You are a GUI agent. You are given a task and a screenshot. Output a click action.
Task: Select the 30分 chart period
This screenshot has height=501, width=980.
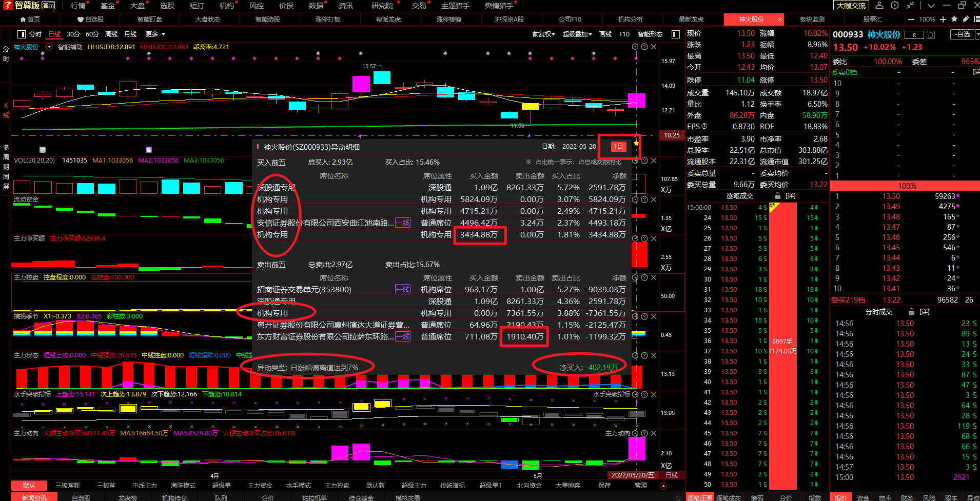73,34
